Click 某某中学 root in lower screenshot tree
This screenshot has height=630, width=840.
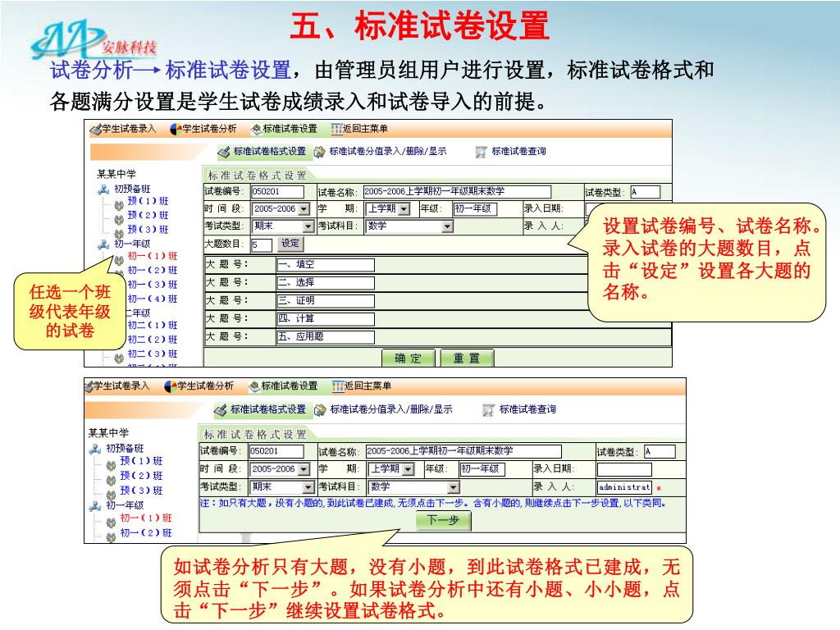tap(109, 433)
